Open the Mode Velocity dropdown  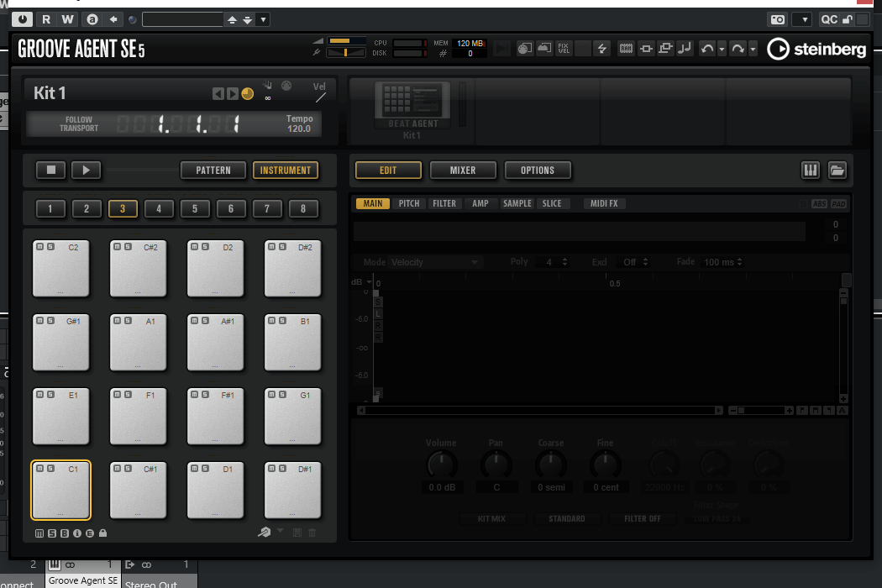pos(434,262)
